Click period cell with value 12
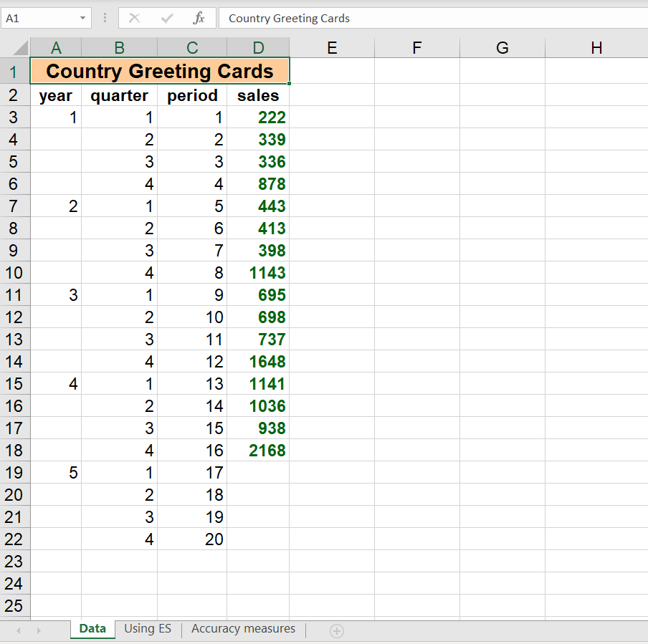The width and height of the screenshot is (648, 644). point(192,362)
